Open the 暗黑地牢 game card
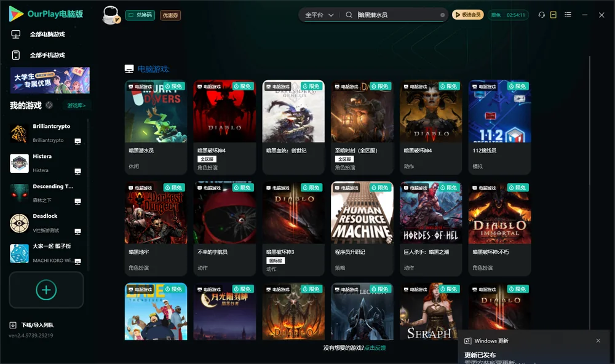The width and height of the screenshot is (615, 364). [156, 229]
